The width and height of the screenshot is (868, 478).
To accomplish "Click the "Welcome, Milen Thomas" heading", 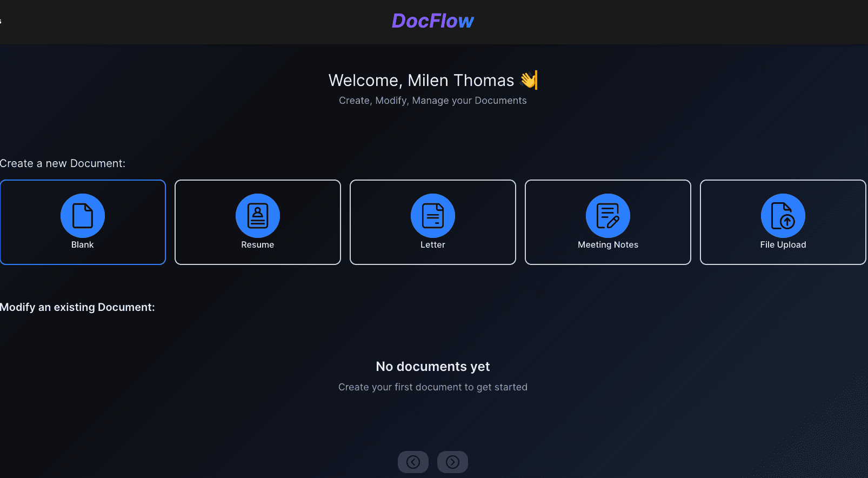I will [433, 81].
